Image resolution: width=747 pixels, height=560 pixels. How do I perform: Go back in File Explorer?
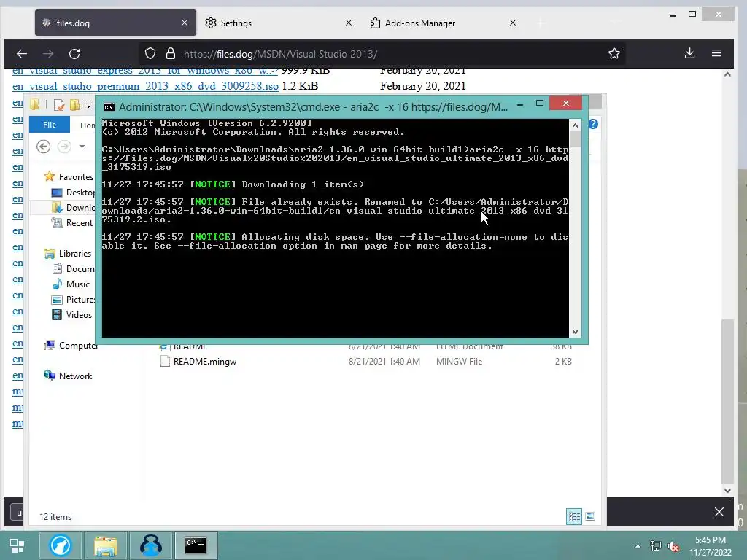(43, 147)
